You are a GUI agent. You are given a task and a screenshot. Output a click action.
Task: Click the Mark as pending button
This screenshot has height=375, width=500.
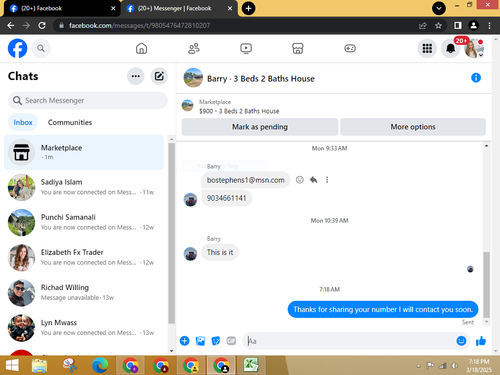[260, 127]
